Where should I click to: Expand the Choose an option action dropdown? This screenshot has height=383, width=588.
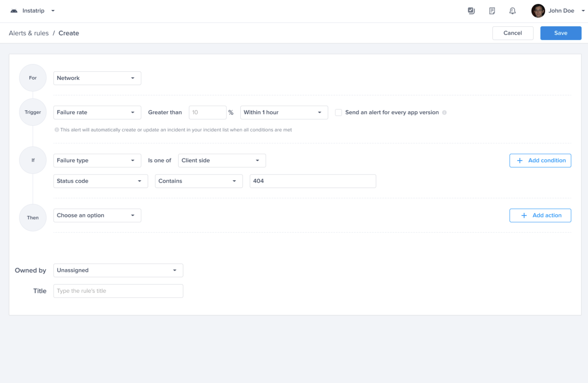coord(97,215)
